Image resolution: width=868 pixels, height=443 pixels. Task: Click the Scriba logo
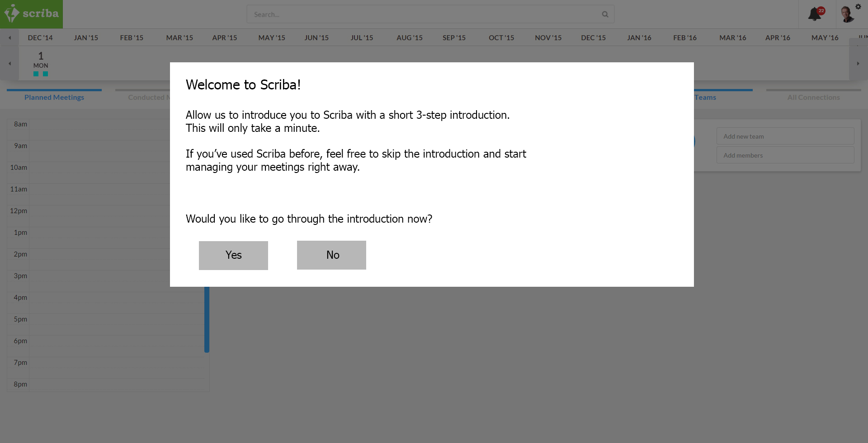[x=31, y=14]
